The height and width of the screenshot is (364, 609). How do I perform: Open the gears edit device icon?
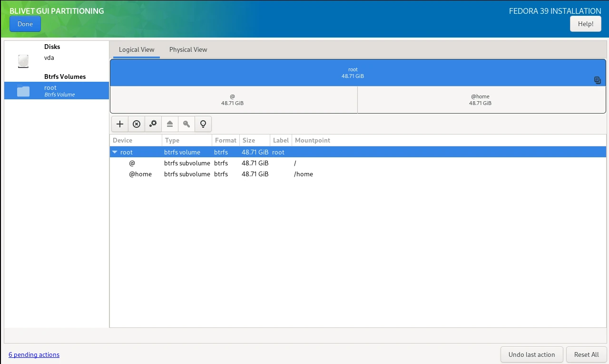click(153, 124)
